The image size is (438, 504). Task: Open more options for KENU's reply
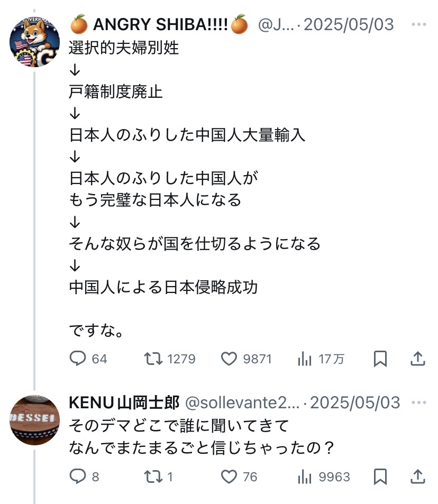coord(418,402)
